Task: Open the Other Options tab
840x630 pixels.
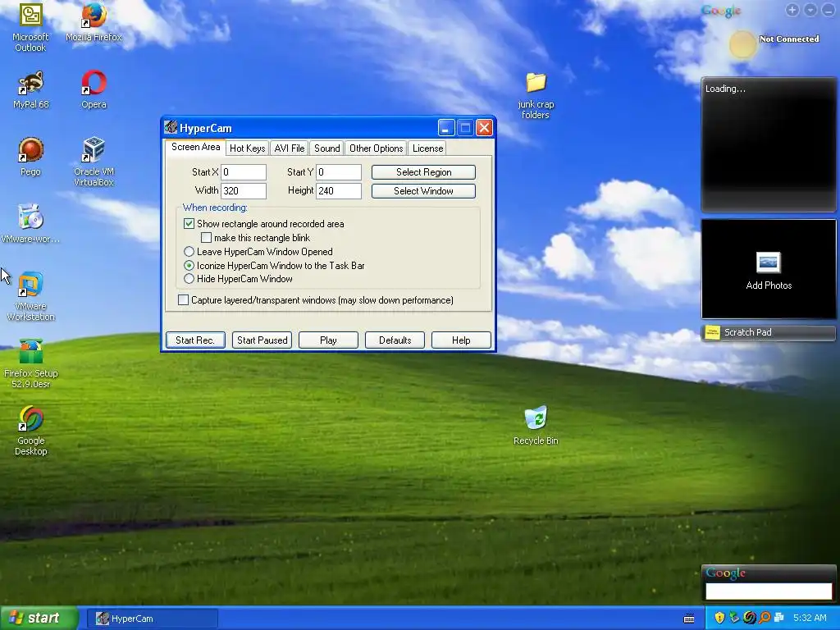Action: pos(376,148)
